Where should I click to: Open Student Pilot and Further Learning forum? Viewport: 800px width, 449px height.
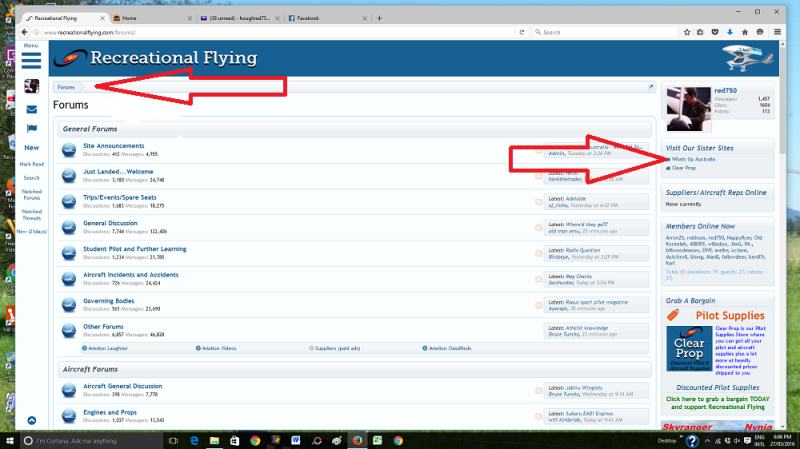click(x=135, y=249)
